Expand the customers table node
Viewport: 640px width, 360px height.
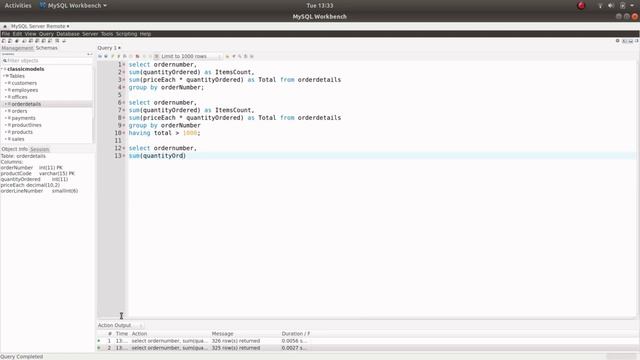coord(5,83)
